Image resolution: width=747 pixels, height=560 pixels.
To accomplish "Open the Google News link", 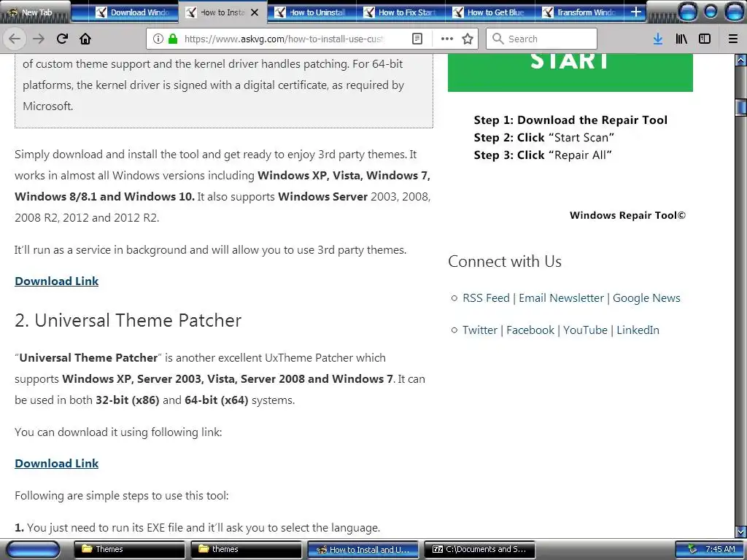I will (x=646, y=298).
